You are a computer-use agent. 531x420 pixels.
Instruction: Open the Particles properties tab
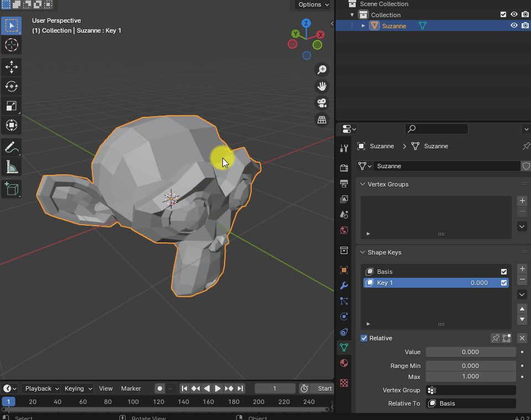(x=344, y=301)
